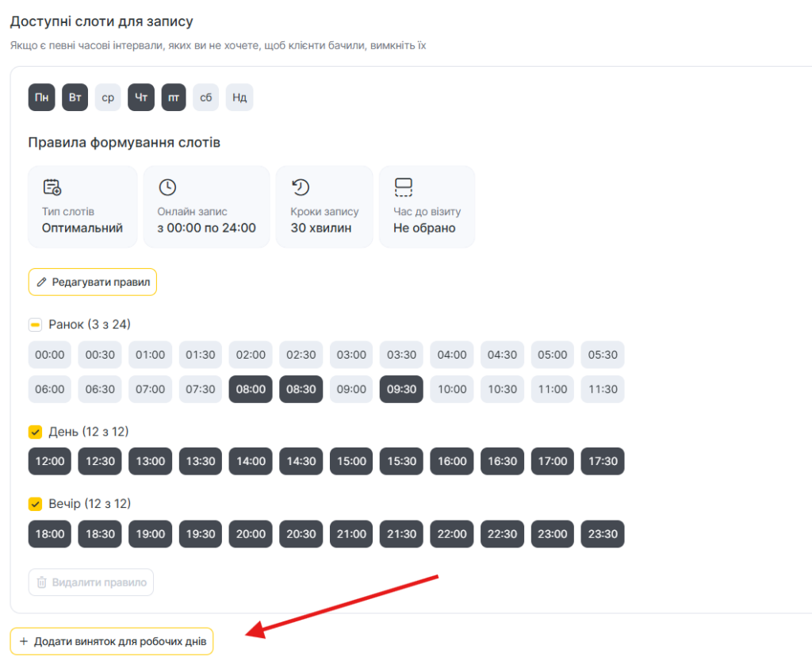
Task: Uncheck the Вечір checkbox
Action: point(35,504)
